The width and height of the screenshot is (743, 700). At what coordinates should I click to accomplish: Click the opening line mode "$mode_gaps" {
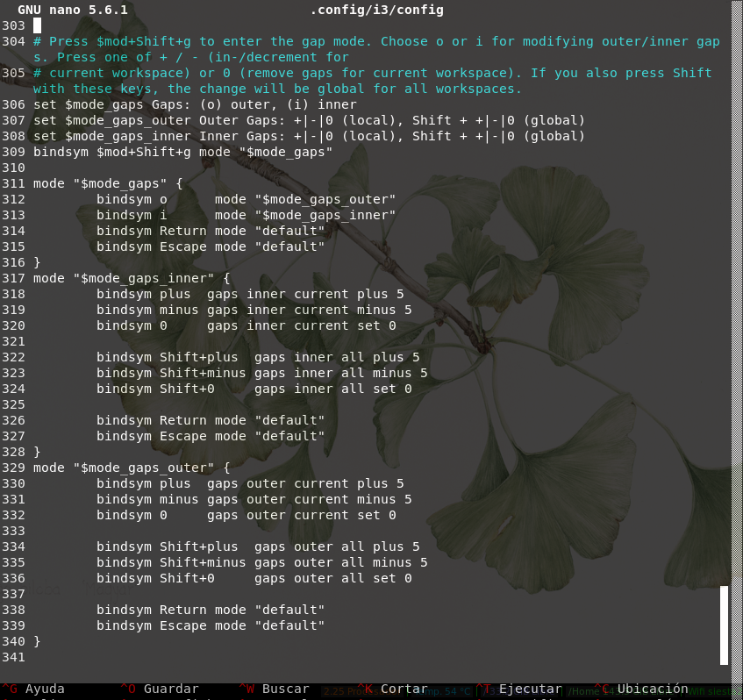coord(107,183)
